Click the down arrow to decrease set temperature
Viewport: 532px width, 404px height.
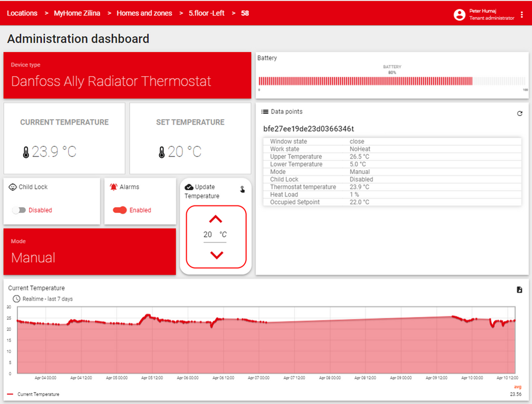coord(216,254)
